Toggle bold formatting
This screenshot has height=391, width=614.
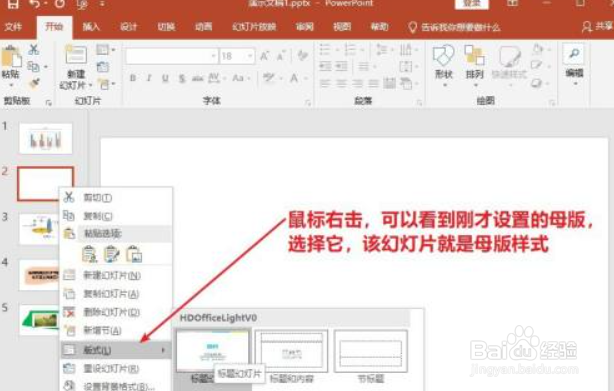[x=133, y=78]
